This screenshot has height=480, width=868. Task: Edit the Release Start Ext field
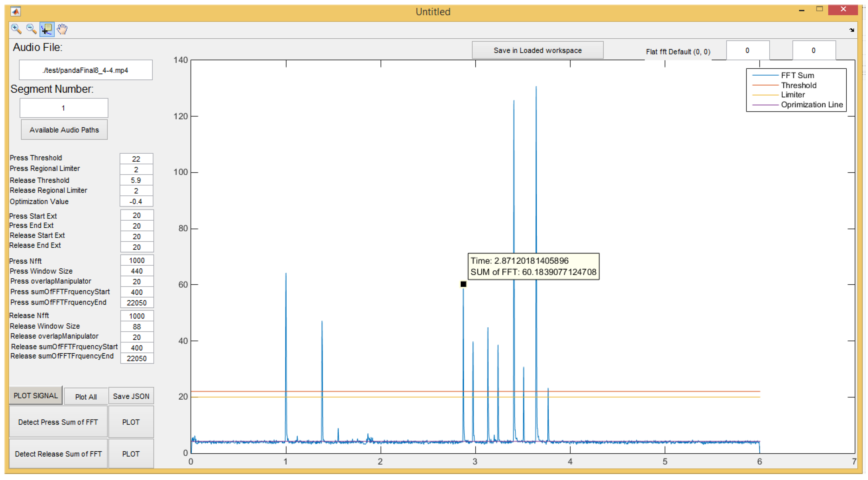click(137, 237)
